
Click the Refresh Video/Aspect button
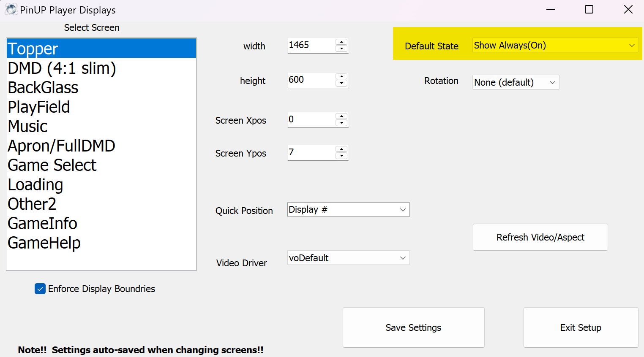540,237
